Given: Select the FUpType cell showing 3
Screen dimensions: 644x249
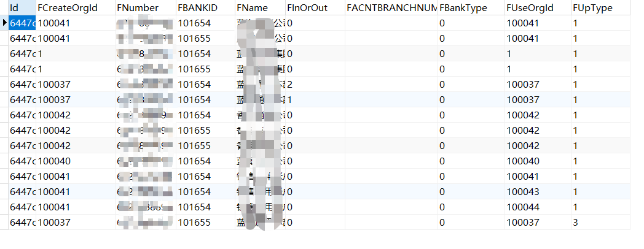Looking at the screenshot, I should tap(599, 223).
